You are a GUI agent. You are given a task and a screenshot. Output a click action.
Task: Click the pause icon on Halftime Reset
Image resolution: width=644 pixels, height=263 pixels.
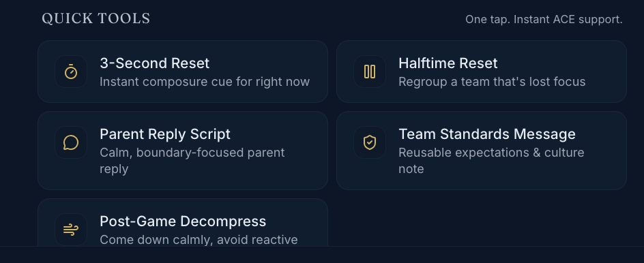(370, 72)
